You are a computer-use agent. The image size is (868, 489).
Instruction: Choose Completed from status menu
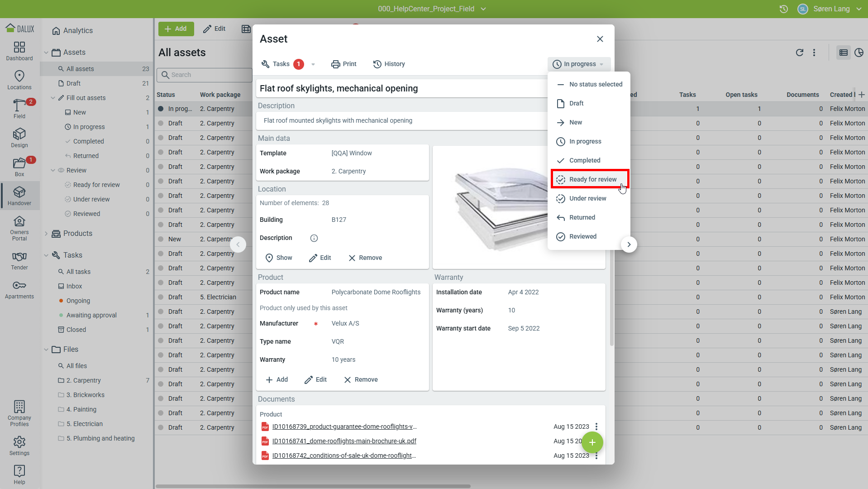pos(584,160)
